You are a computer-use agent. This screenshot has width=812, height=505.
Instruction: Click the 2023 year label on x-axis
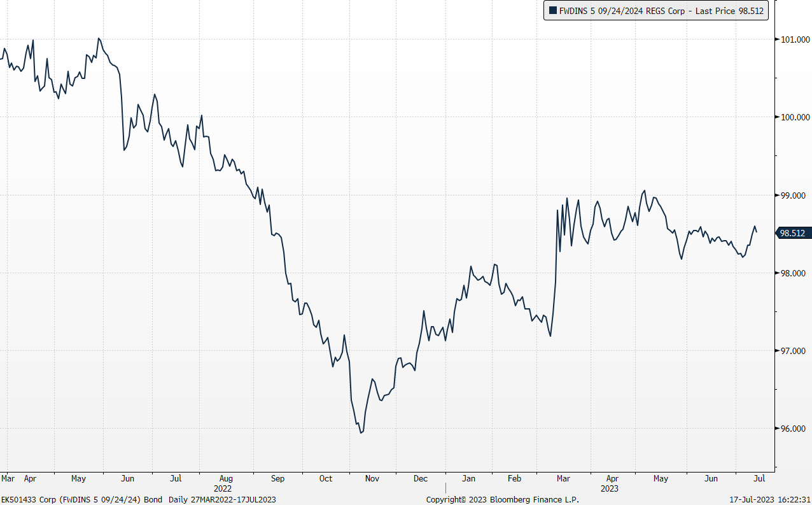[610, 488]
